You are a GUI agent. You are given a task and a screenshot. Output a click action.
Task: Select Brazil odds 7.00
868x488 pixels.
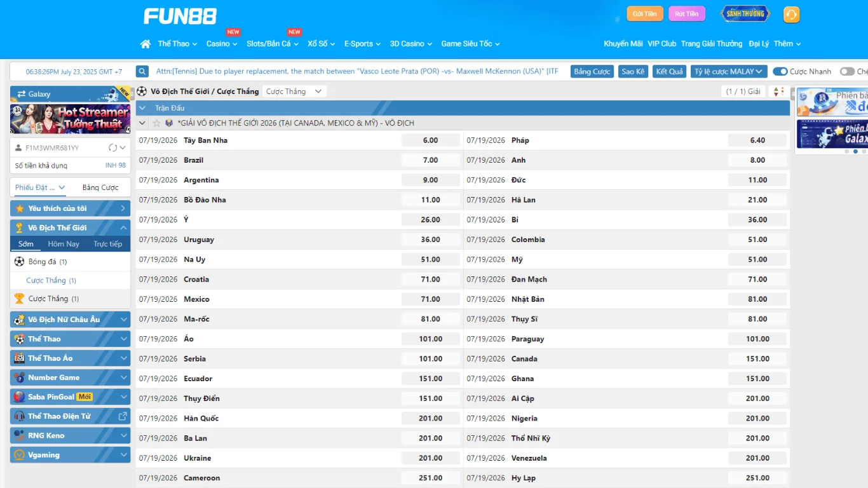click(x=430, y=160)
